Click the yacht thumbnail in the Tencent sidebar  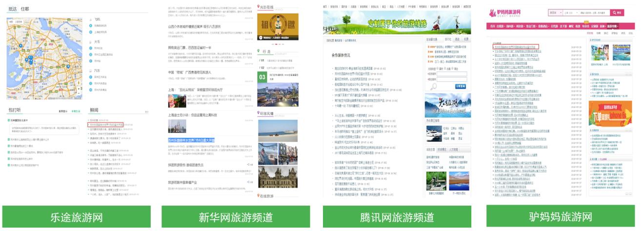(x=434, y=133)
